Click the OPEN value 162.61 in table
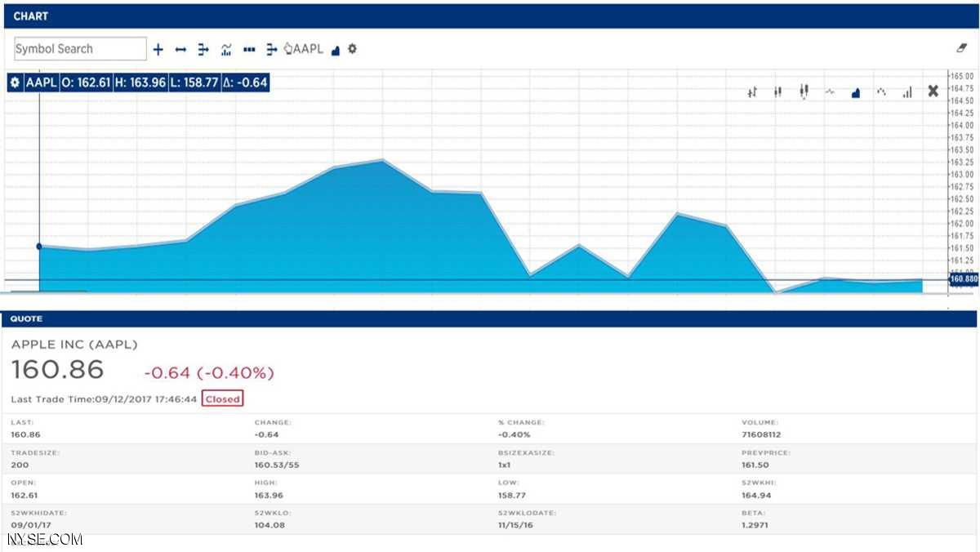 pos(24,495)
